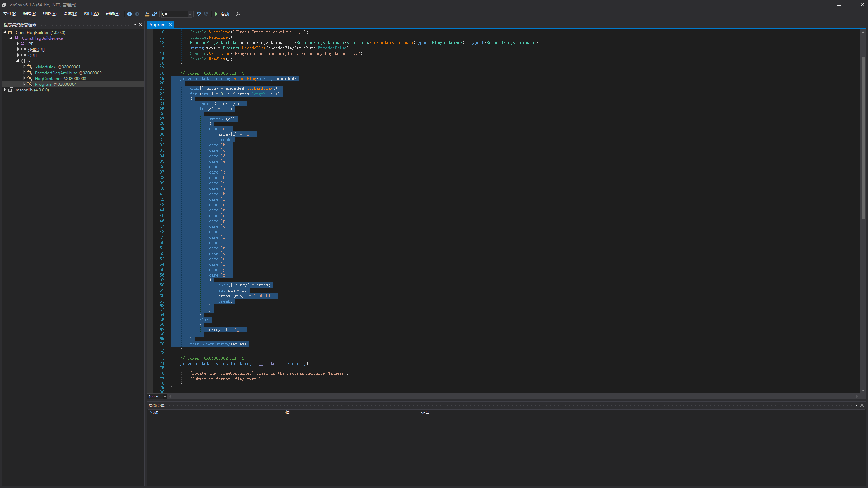
Task: Click the Save All disk icon
Action: [155, 14]
